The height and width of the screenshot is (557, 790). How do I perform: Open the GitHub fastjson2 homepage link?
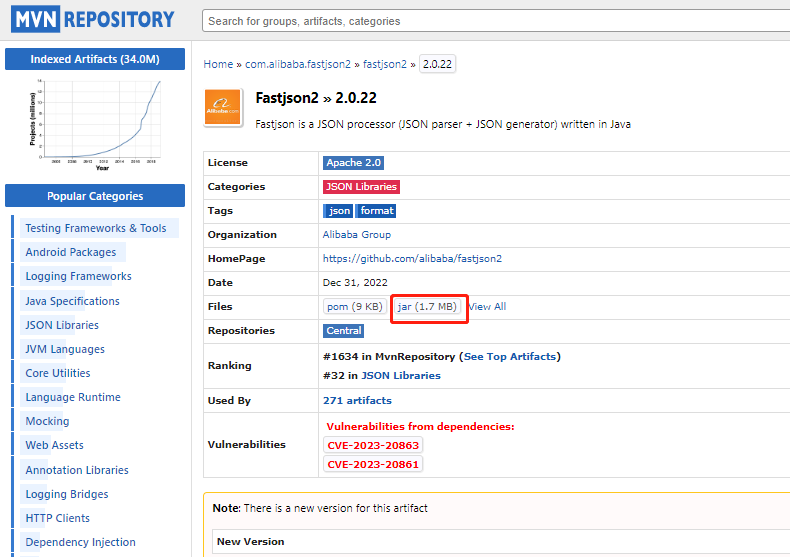pyautogui.click(x=412, y=258)
